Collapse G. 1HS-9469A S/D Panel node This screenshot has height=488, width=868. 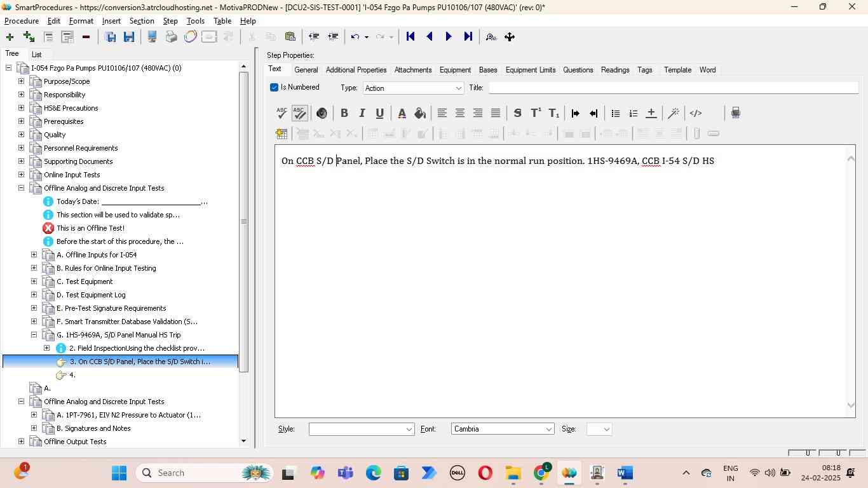pos(34,335)
